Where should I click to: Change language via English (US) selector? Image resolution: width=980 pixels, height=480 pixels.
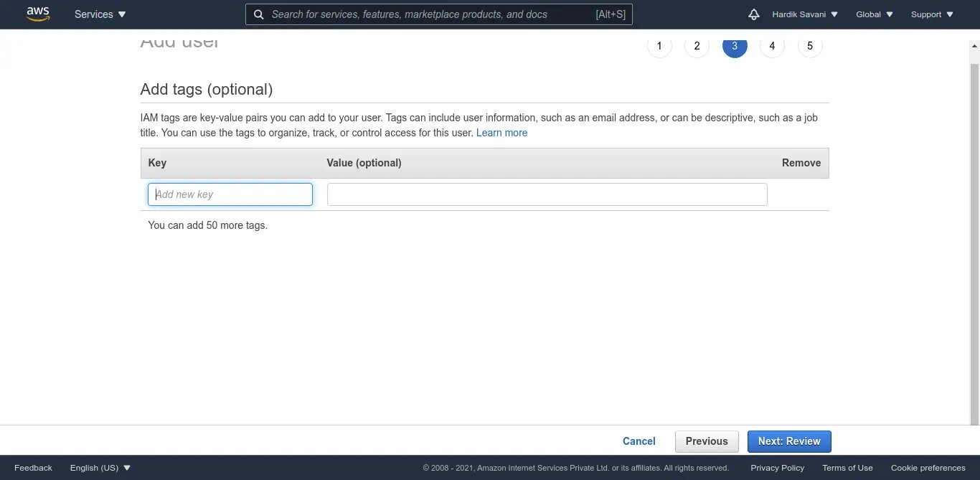100,468
